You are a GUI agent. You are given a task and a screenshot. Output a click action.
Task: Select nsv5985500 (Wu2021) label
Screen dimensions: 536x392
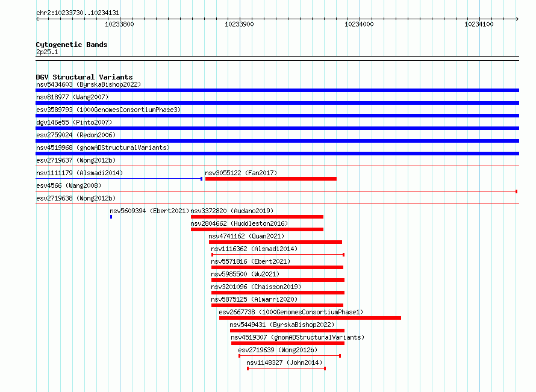coord(245,274)
